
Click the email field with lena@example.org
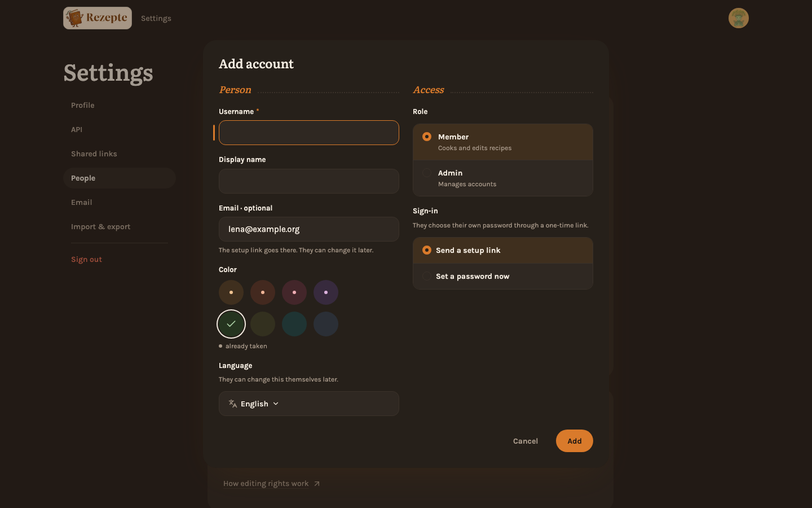pos(309,229)
